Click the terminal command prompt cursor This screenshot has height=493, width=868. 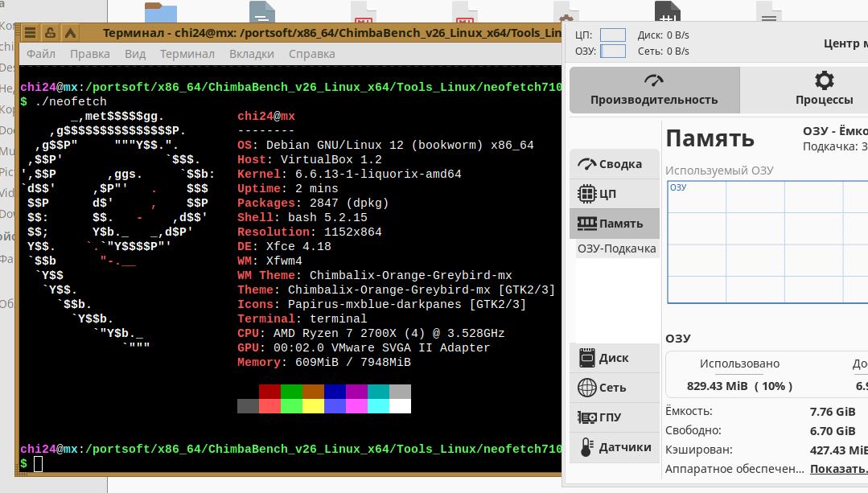coord(38,464)
